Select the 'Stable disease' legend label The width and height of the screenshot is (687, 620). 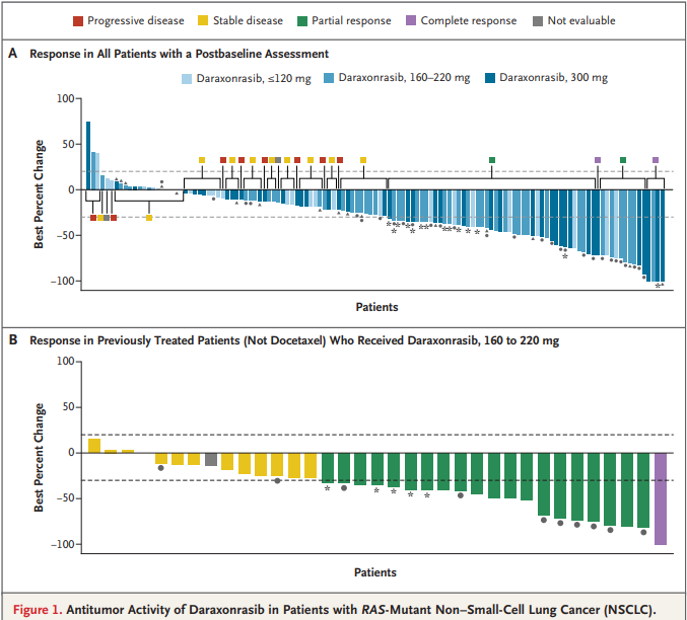(248, 21)
